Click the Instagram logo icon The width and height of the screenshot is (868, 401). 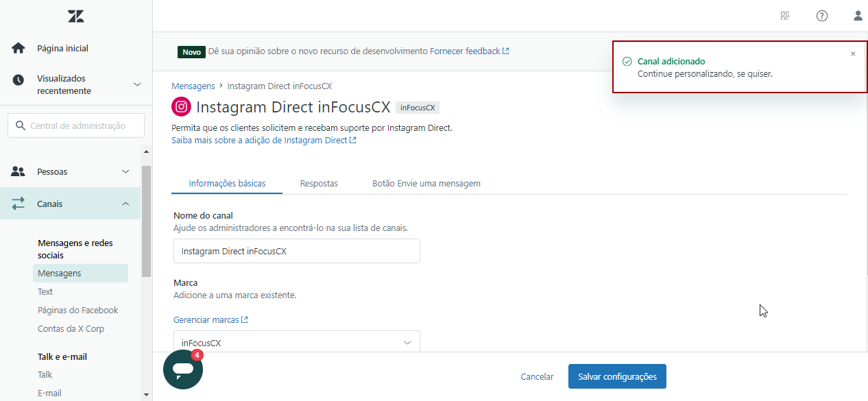tap(181, 107)
